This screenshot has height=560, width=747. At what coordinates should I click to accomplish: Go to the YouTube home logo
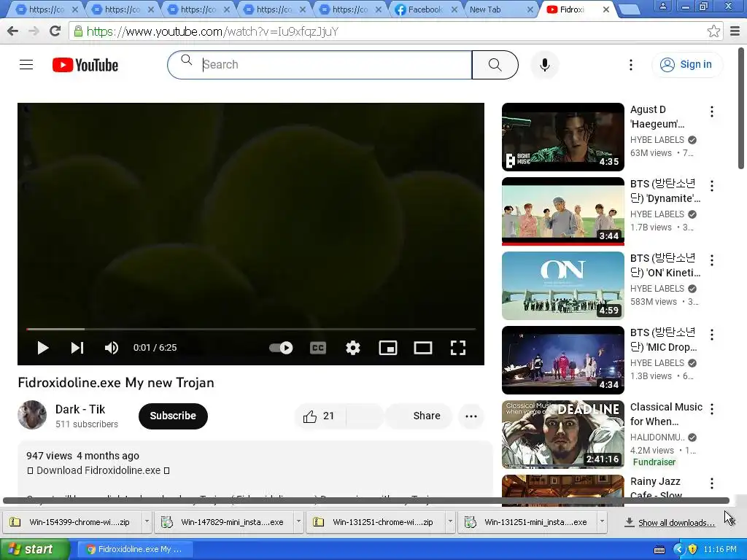click(85, 65)
